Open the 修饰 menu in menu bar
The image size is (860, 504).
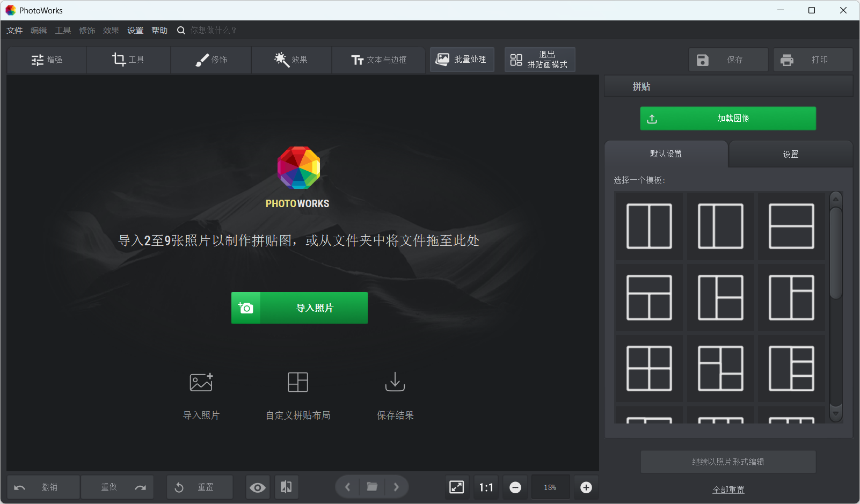(87, 31)
